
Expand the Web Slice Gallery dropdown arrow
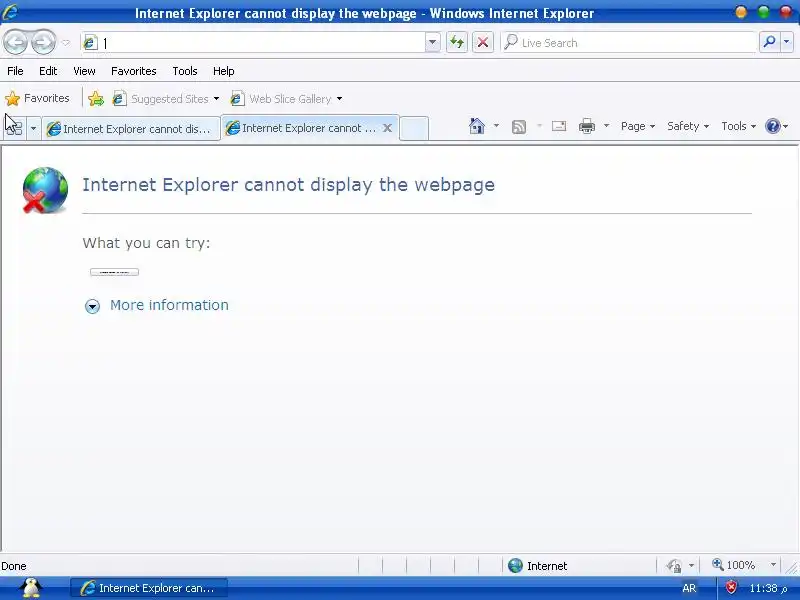click(x=339, y=98)
